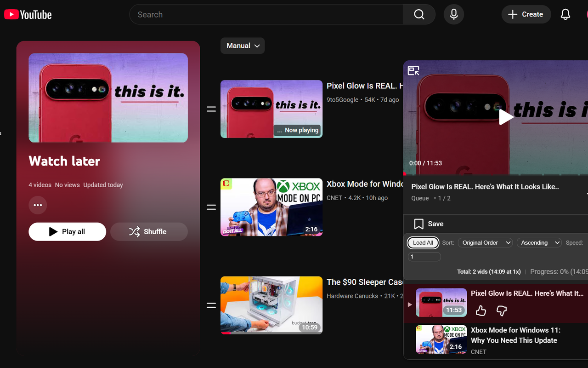The width and height of the screenshot is (588, 368).
Task: Open the Manual sort dropdown
Action: pyautogui.click(x=243, y=46)
